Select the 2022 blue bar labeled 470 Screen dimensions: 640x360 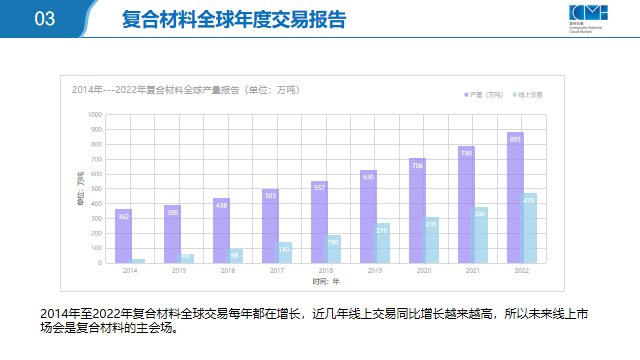point(529,228)
